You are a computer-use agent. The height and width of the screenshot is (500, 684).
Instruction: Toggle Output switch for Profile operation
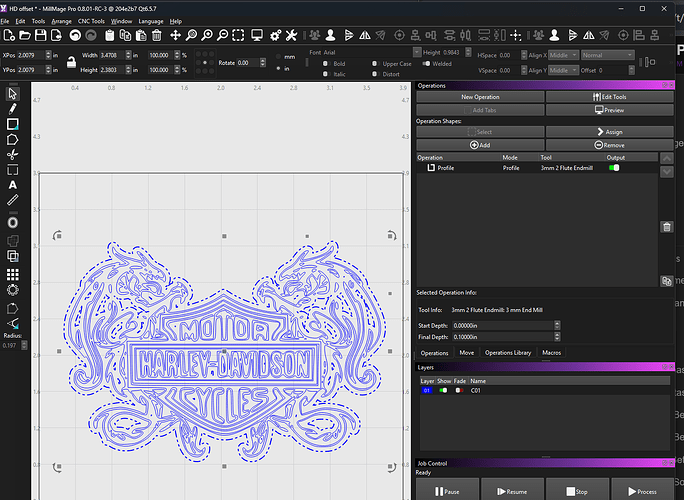pyautogui.click(x=614, y=168)
